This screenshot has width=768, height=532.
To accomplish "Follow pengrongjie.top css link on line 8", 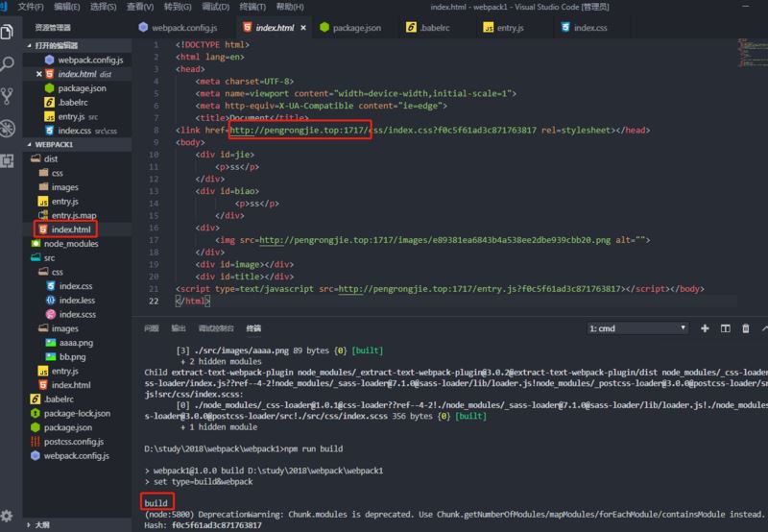I will (383, 131).
